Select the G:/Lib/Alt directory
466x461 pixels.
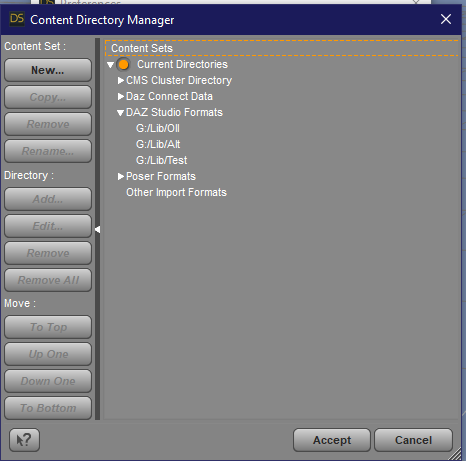coord(158,144)
